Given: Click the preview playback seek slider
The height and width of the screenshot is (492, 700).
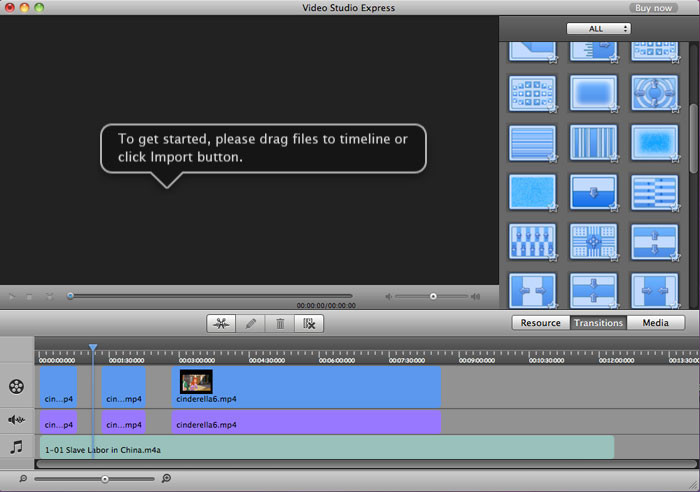Looking at the screenshot, I should (x=210, y=296).
